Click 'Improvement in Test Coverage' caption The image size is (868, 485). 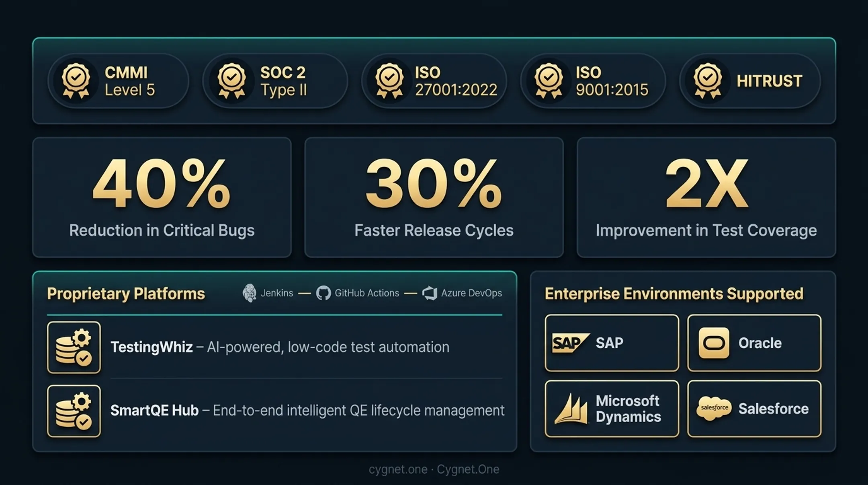[706, 230]
